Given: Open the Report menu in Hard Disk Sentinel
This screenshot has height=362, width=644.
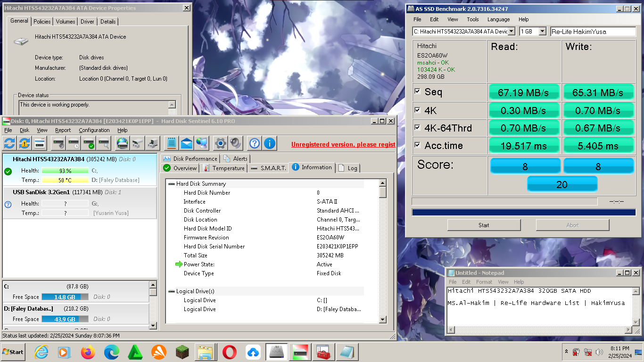Looking at the screenshot, I should pos(63,130).
